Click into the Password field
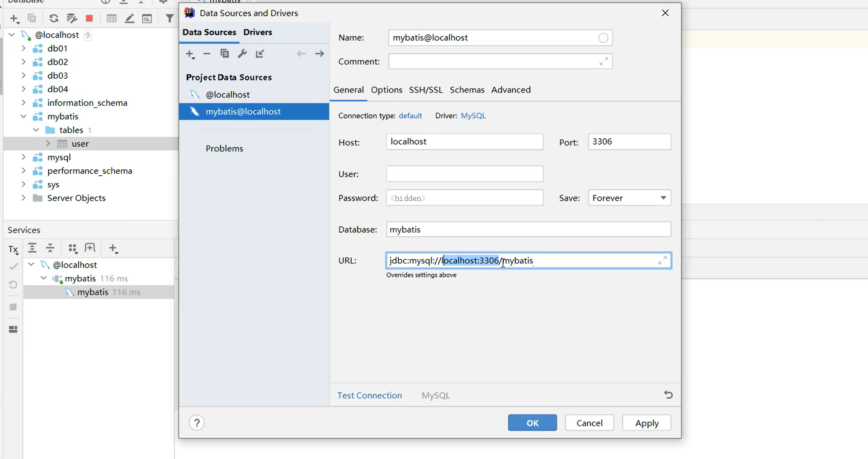The height and width of the screenshot is (459, 868). pos(465,198)
